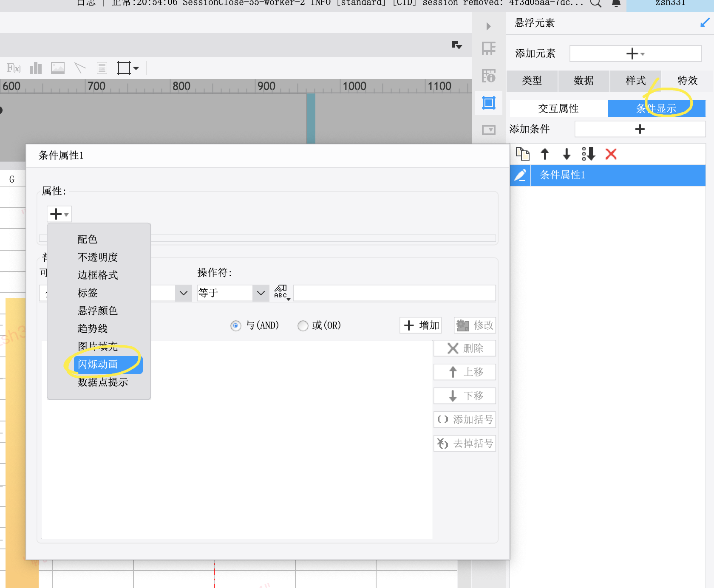The height and width of the screenshot is (588, 714).
Task: Select the 与(AND) radio button
Action: 235,326
